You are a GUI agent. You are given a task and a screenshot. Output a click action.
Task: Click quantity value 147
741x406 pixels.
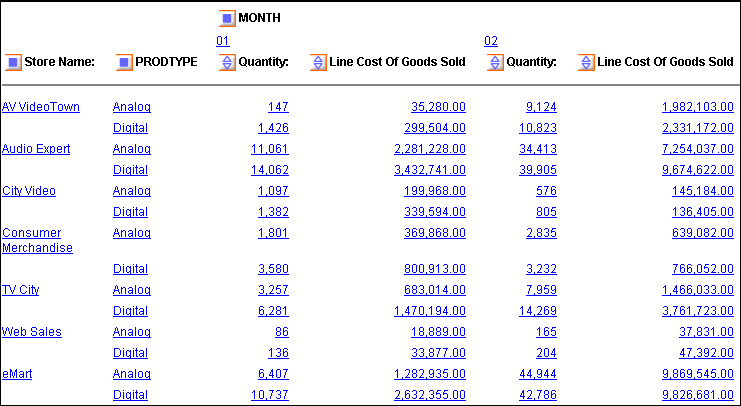[x=278, y=107]
